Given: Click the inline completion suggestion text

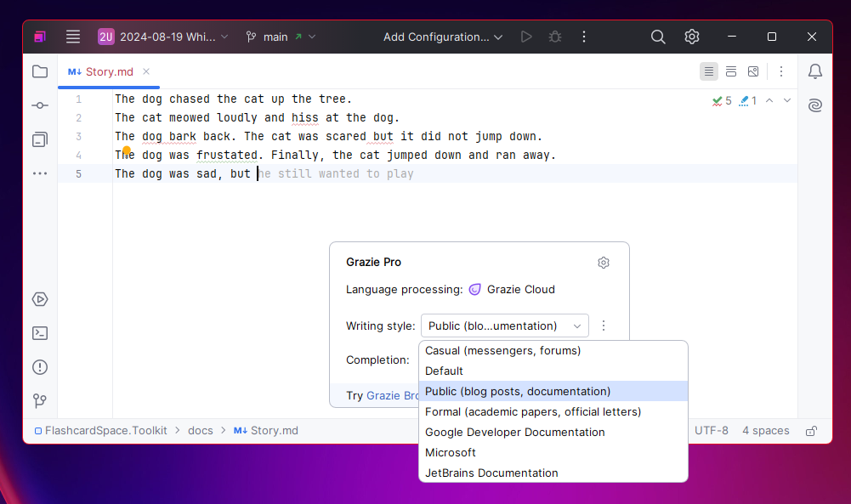Looking at the screenshot, I should click(337, 173).
